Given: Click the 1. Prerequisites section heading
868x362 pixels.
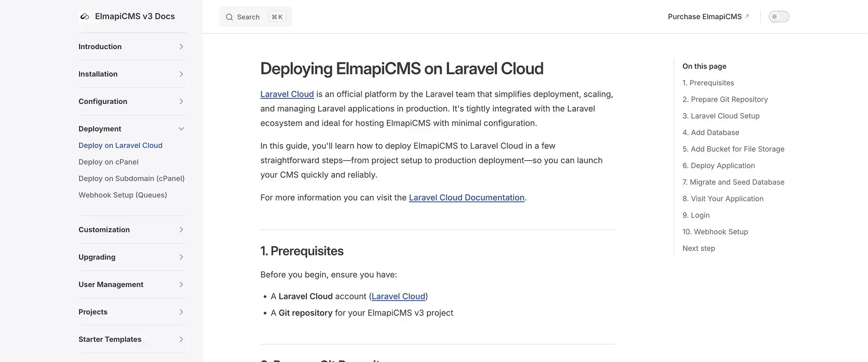Looking at the screenshot, I should 302,251.
